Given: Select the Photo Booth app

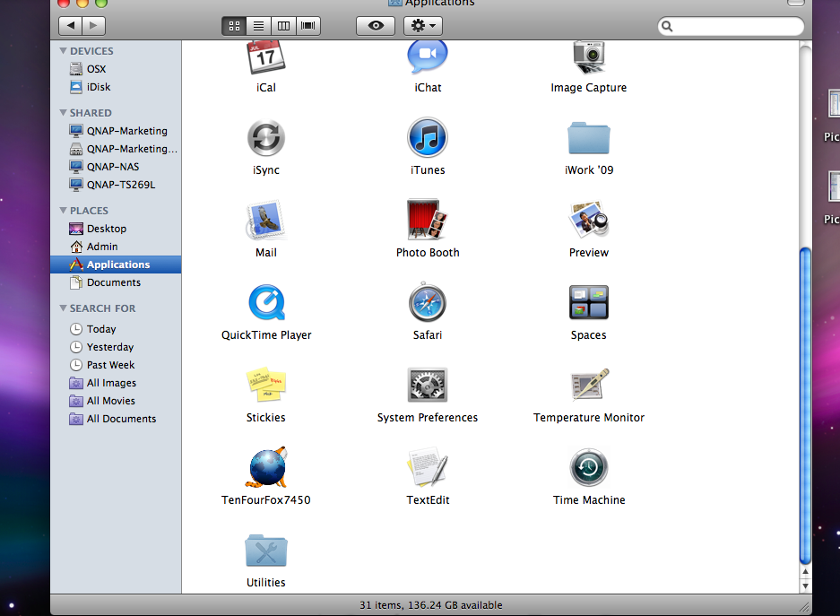Looking at the screenshot, I should click(428, 220).
